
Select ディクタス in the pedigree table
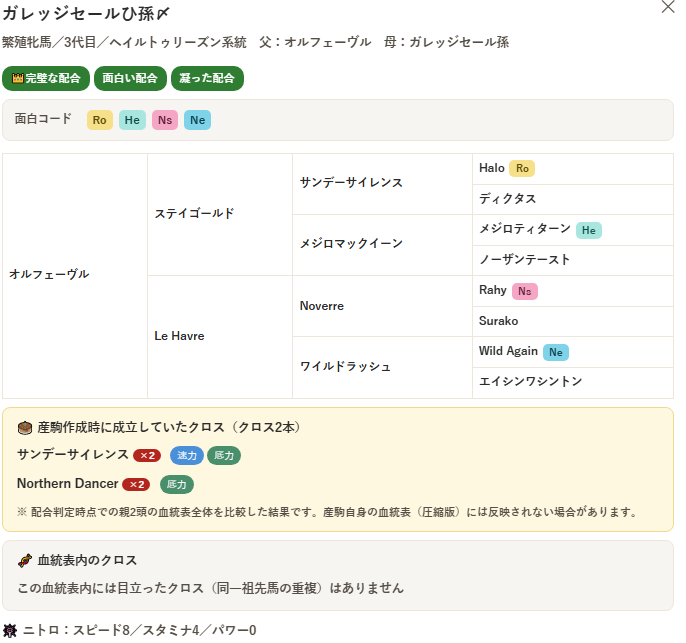click(508, 199)
